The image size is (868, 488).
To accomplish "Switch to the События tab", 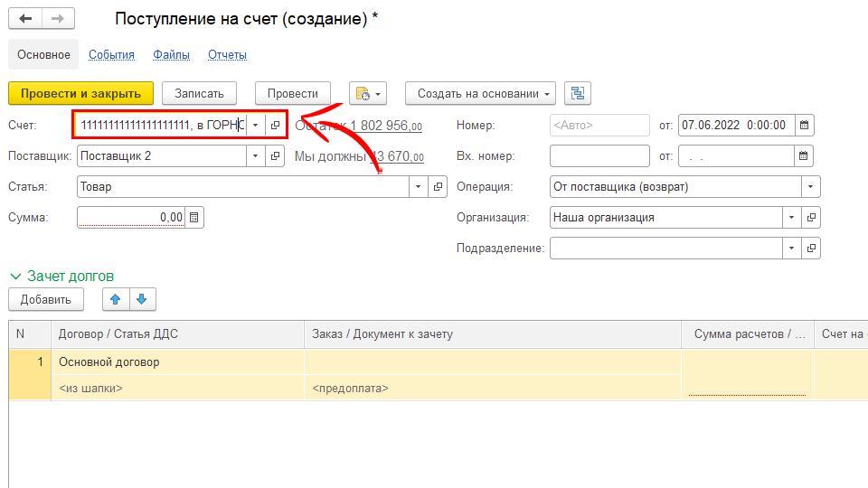I will click(111, 54).
